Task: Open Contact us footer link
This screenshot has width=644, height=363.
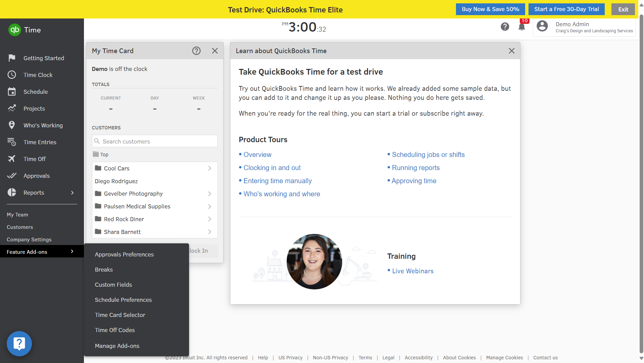Action: point(545,358)
